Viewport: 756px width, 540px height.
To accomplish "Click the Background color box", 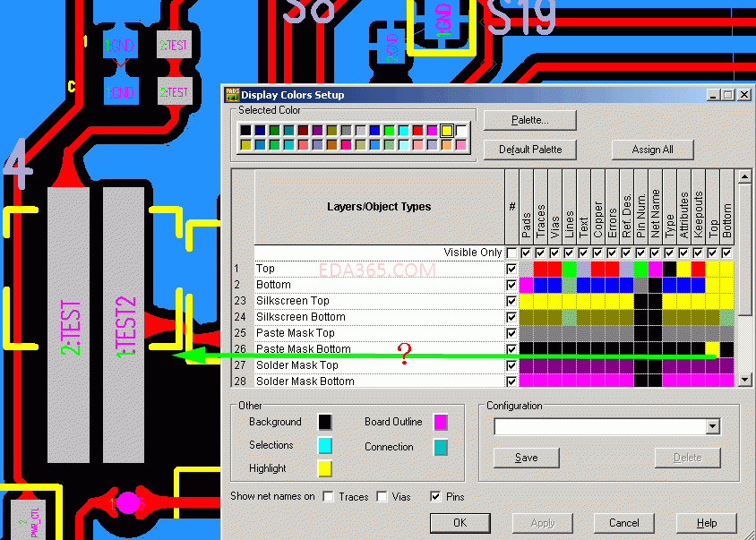I will [x=325, y=422].
